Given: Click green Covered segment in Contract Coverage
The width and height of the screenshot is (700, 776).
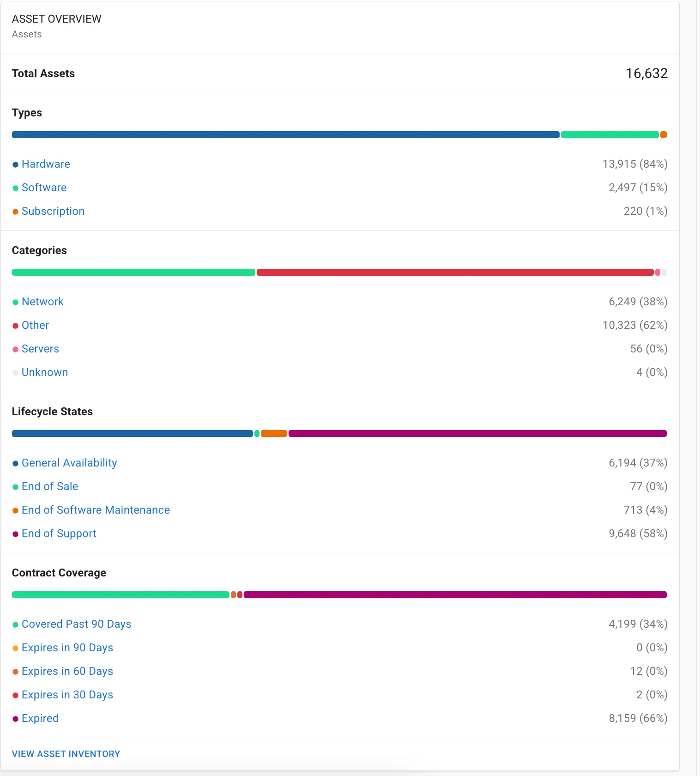Looking at the screenshot, I should coord(121,595).
